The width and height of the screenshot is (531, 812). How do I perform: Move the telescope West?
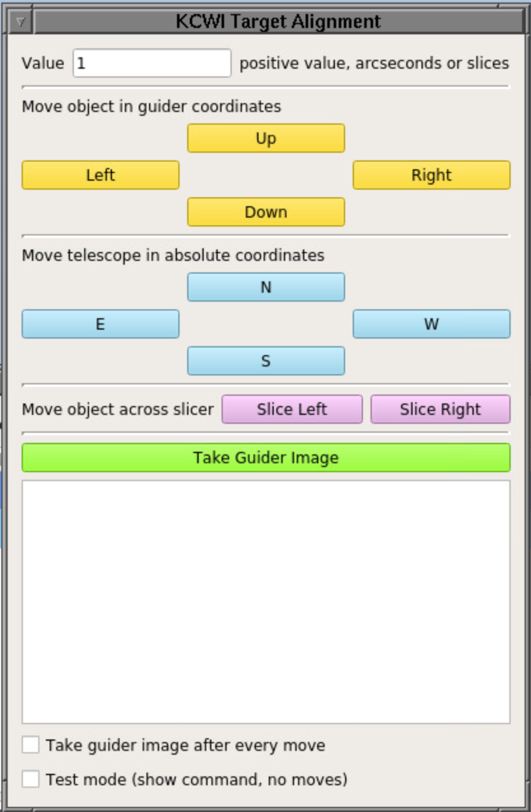[x=431, y=323]
